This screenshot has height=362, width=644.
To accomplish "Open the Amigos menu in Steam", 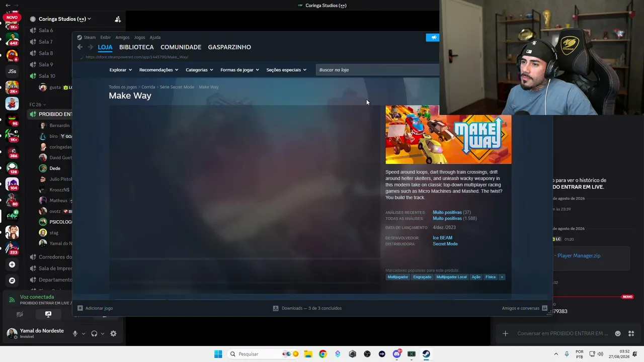I will point(122,37).
